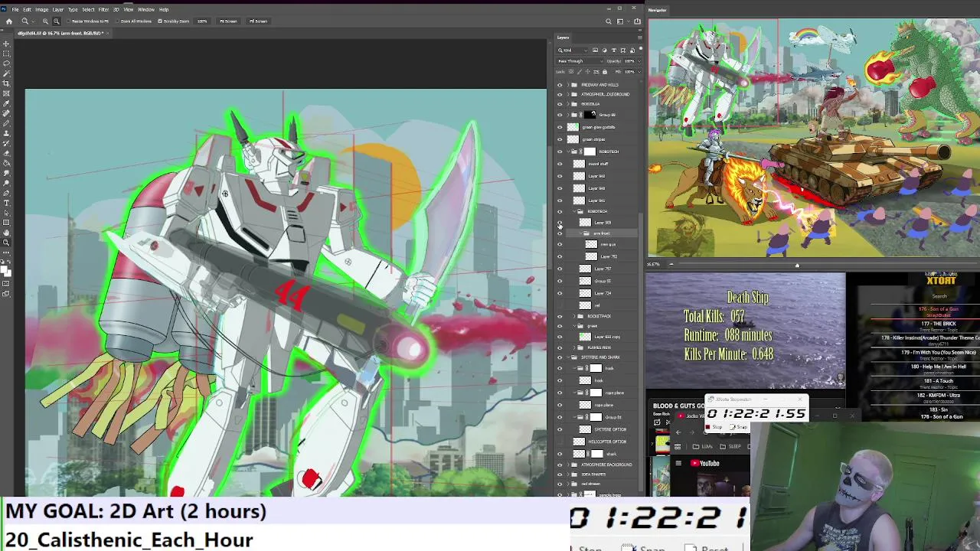Select the Pen tool
The width and height of the screenshot is (980, 551).
point(6,193)
